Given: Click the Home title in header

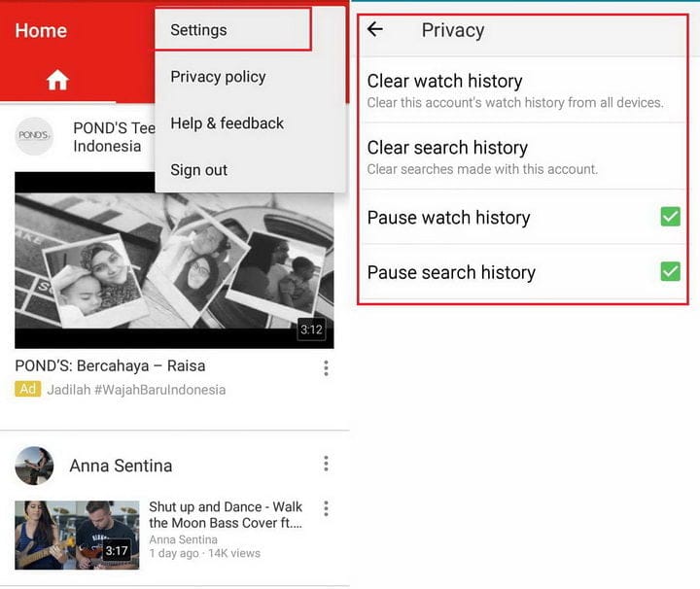Looking at the screenshot, I should tap(41, 31).
